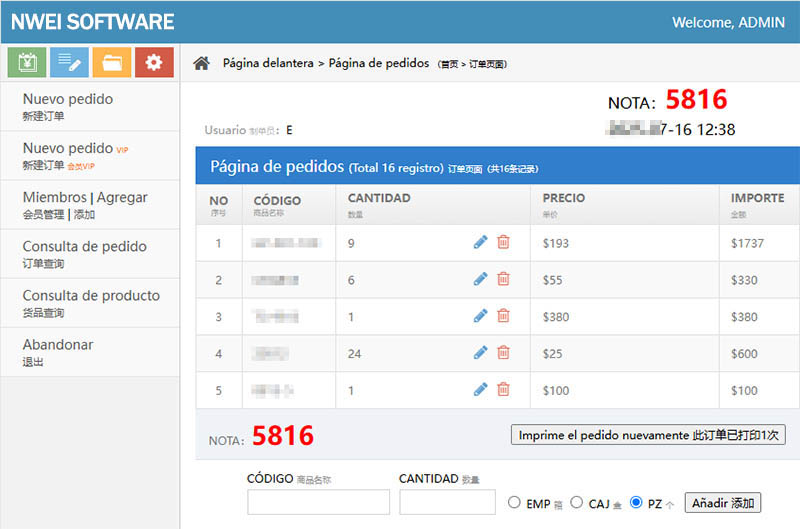Open the red settings gear button
This screenshot has width=800, height=529.
[x=154, y=62]
